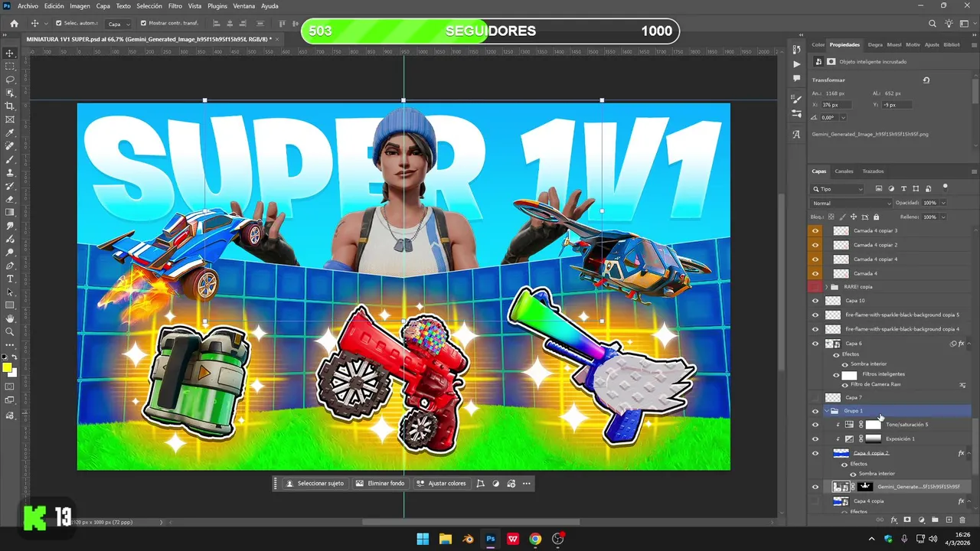The image size is (980, 551).
Task: Open the Normal blend mode dropdown
Action: pyautogui.click(x=851, y=203)
